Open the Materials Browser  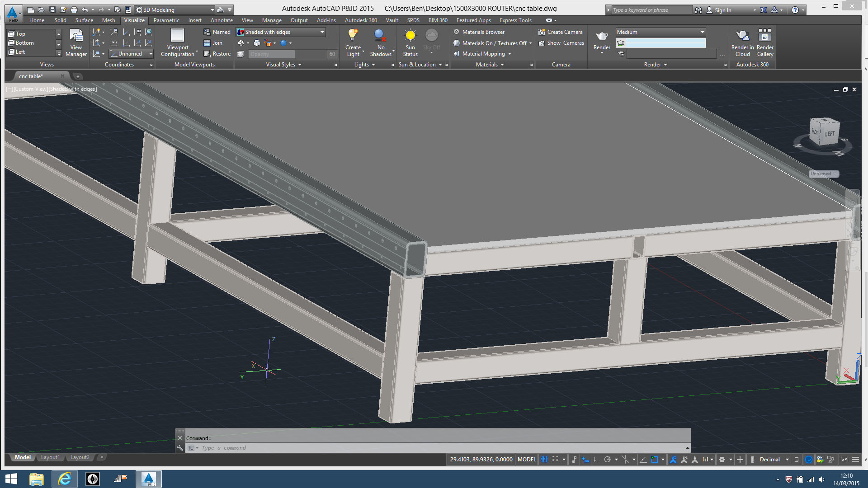pos(483,32)
